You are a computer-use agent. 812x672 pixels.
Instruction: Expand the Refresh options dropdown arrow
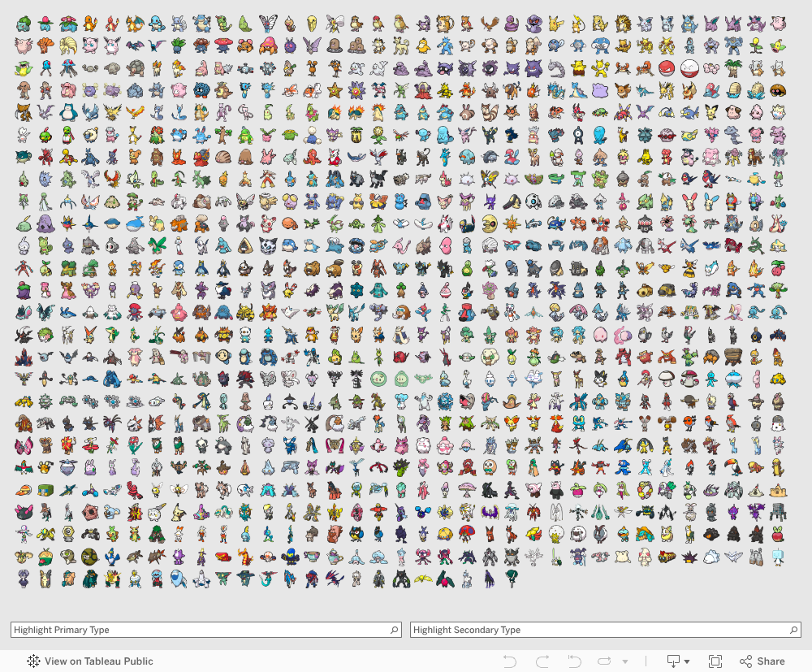[x=624, y=661]
